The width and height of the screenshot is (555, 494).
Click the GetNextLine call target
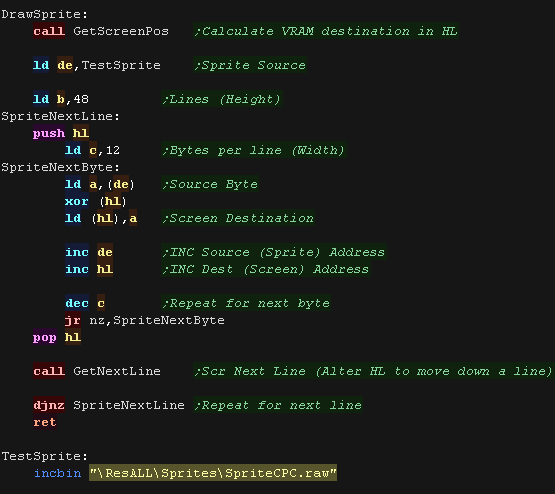coord(117,371)
